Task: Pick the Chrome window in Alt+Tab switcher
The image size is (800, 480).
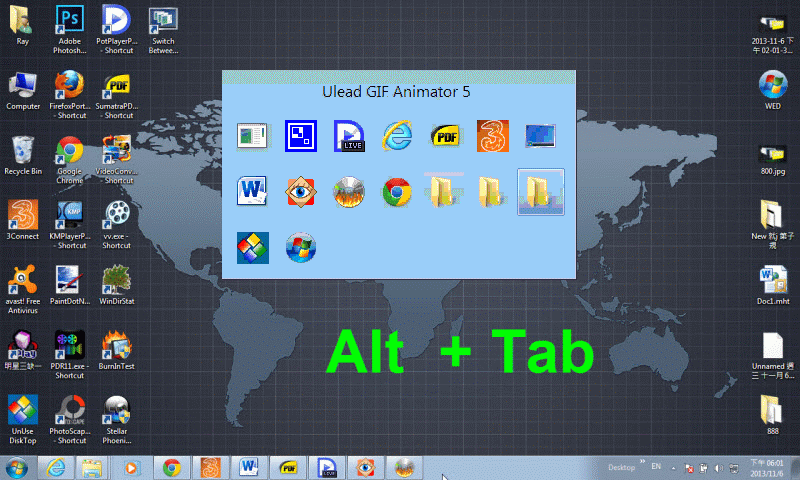Action: point(397,192)
